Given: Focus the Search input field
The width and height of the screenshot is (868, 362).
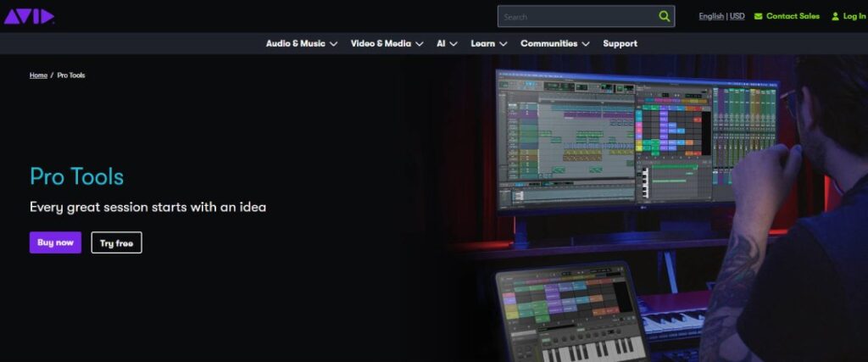Looking at the screenshot, I should pyautogui.click(x=576, y=16).
